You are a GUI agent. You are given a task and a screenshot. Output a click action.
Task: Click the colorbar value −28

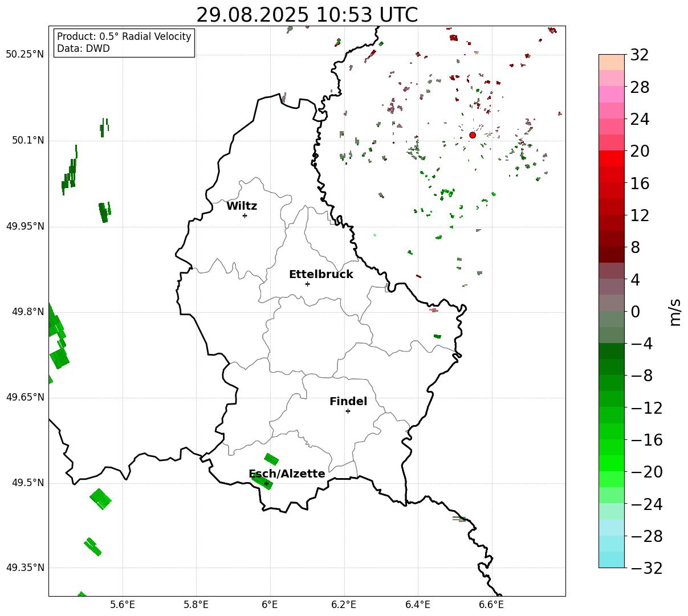click(x=646, y=536)
